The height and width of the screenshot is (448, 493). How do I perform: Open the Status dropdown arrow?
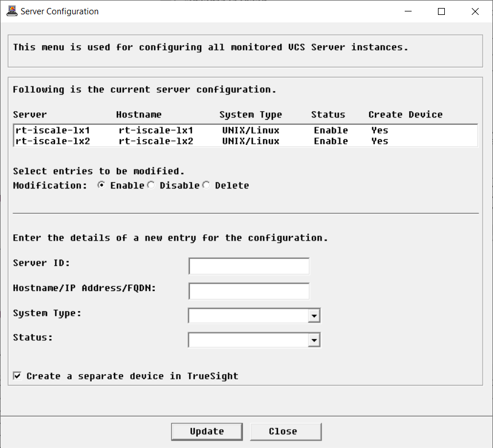pos(314,339)
